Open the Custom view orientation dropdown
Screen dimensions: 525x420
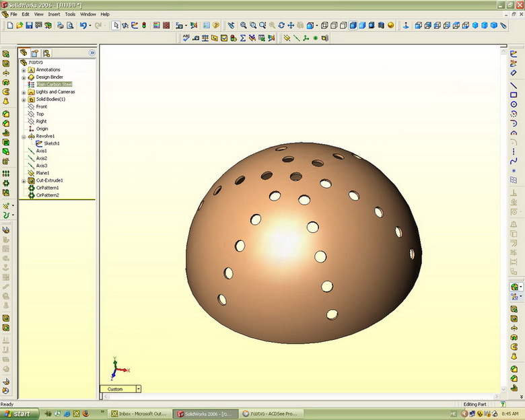coord(138,389)
